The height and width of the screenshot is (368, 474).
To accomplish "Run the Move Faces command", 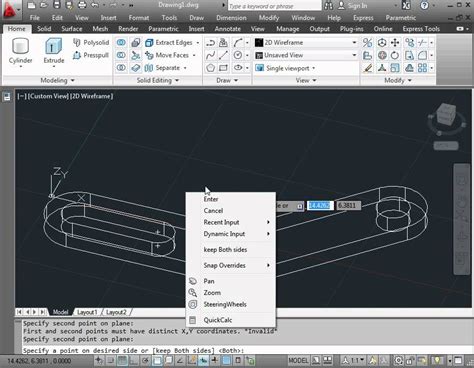I will [167, 55].
